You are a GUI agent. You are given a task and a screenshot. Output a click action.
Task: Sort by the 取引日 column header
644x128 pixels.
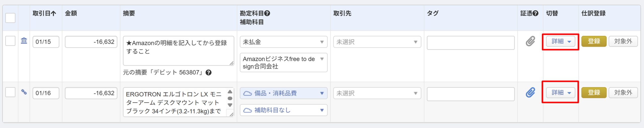[x=44, y=13]
